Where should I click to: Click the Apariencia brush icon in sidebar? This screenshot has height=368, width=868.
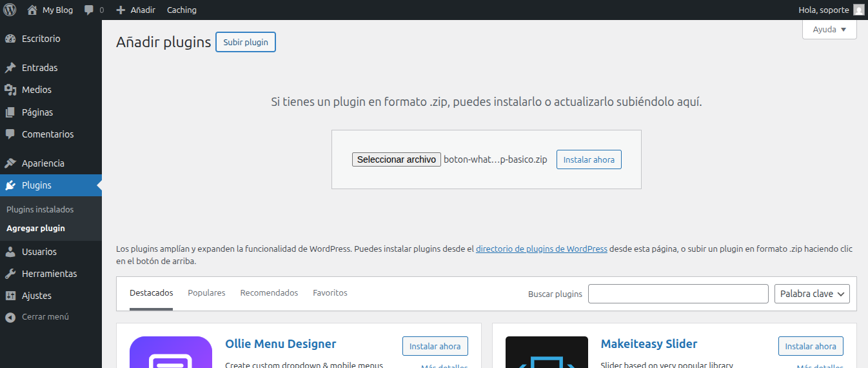(x=10, y=163)
